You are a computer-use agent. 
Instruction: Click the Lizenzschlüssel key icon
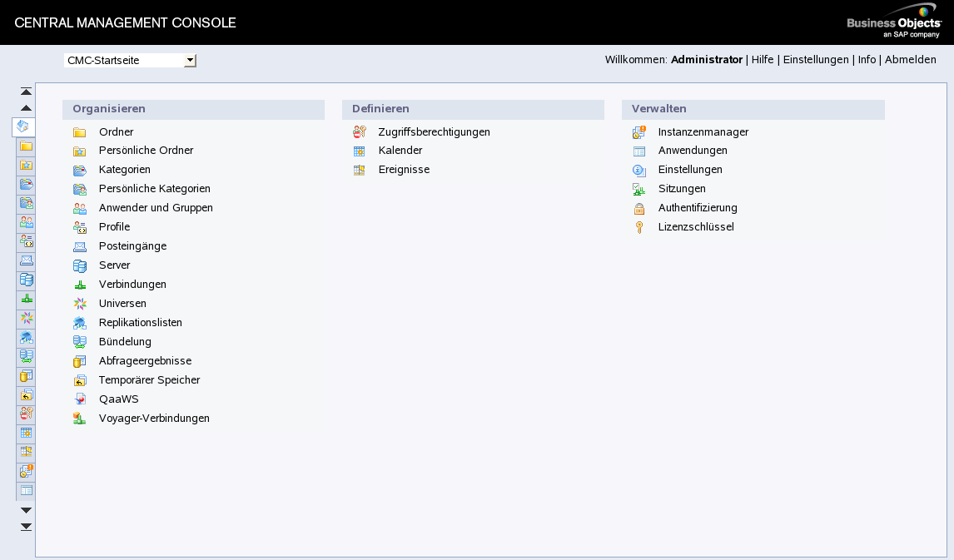[x=639, y=227]
